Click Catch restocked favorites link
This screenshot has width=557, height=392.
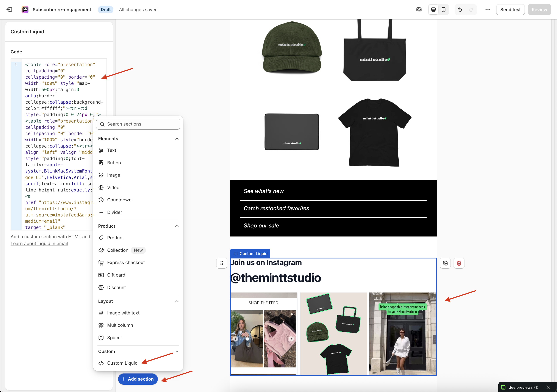[276, 208]
